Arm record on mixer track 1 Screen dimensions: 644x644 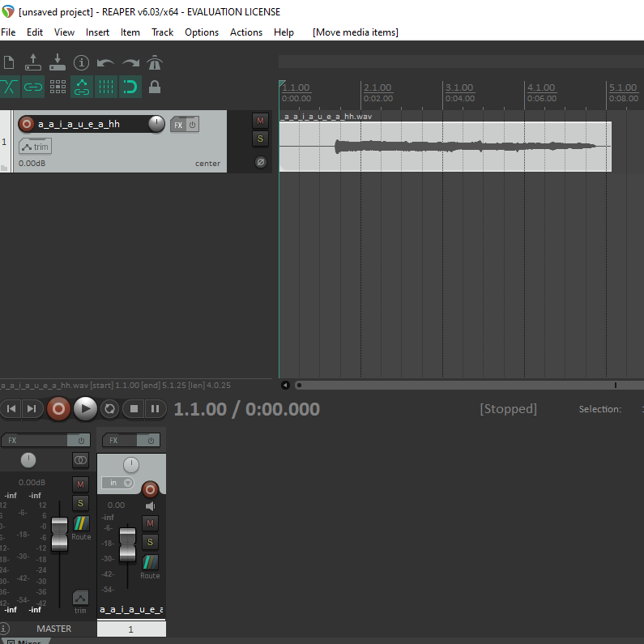[150, 489]
